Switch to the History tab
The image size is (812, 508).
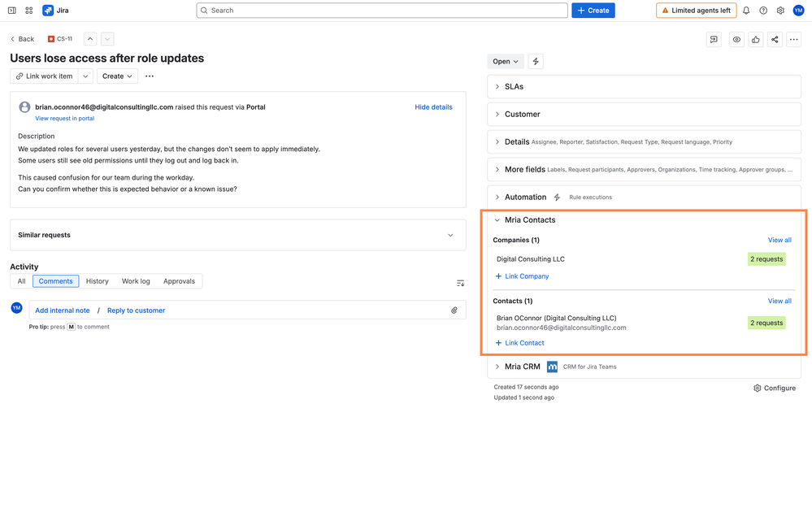pos(98,281)
